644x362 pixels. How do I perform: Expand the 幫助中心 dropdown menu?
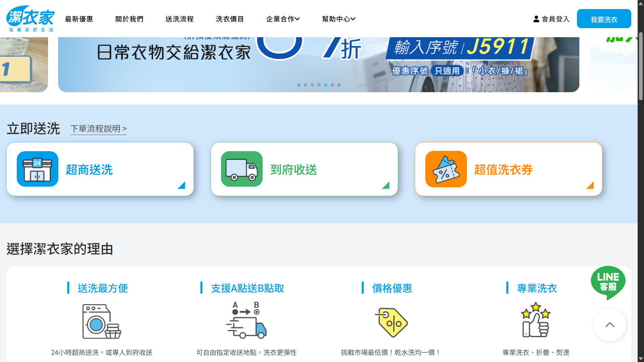pos(338,19)
